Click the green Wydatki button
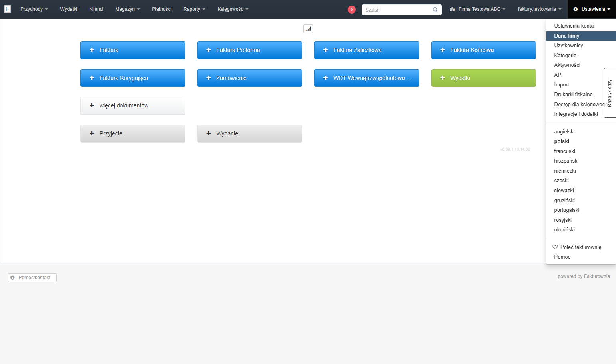 pyautogui.click(x=484, y=78)
